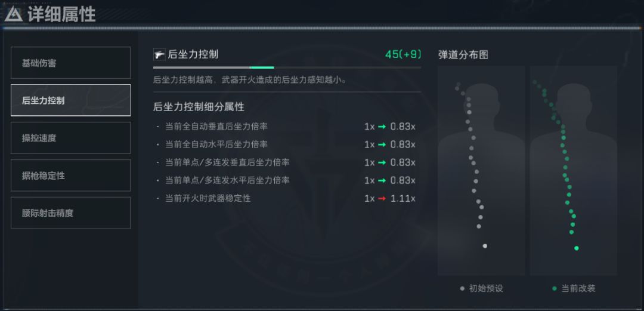Screen dimensions: 644x311
Task: Go to the 腰际射击精度 tab
Action: 70,213
